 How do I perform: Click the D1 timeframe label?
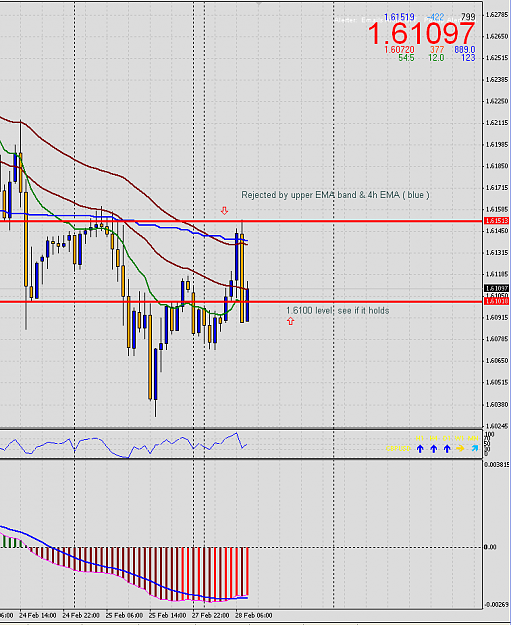pos(446,438)
